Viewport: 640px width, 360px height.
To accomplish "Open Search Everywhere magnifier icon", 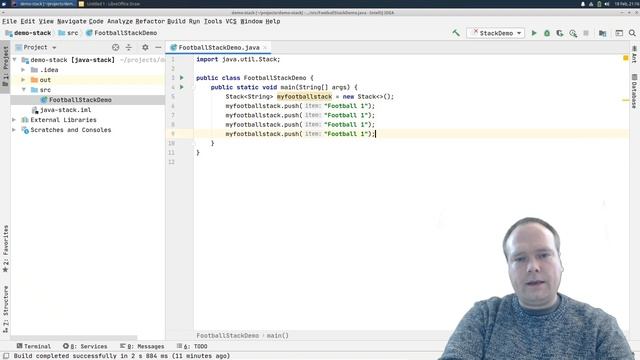I will [632, 33].
